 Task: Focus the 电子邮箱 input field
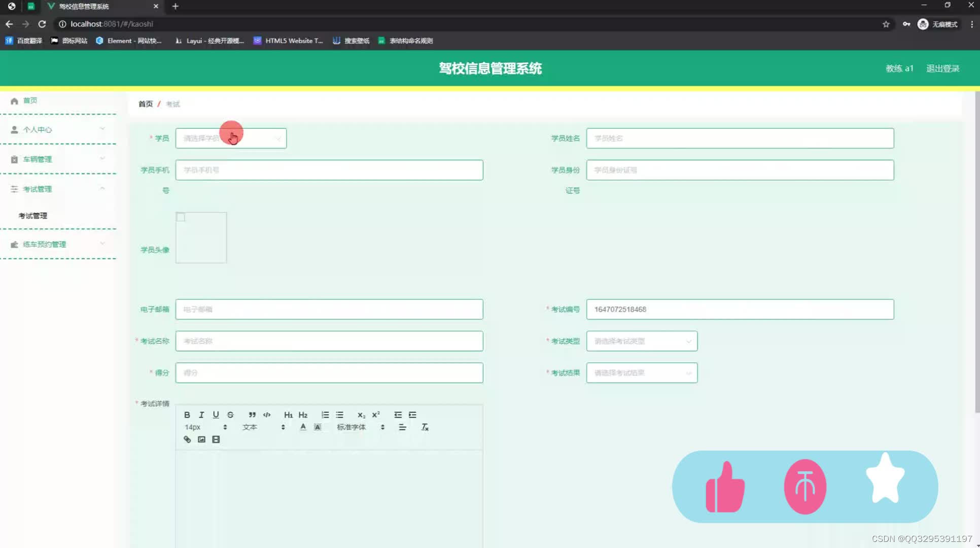[329, 309]
